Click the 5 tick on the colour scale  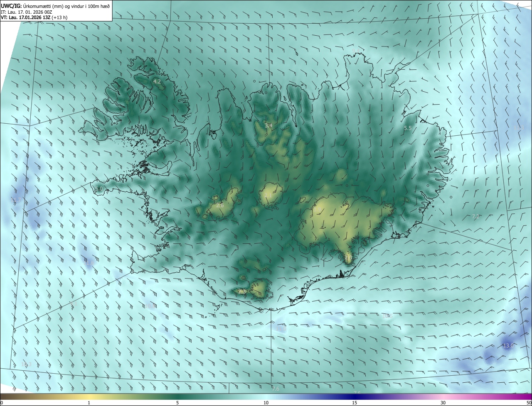click(177, 403)
